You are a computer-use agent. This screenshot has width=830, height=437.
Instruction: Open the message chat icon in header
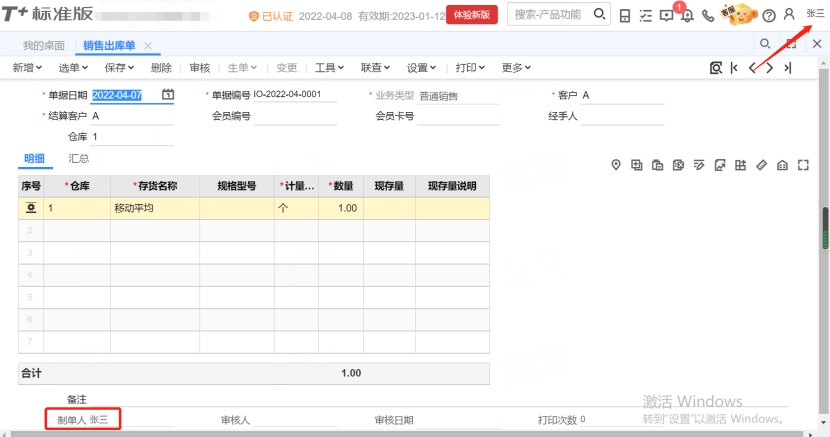tap(666, 15)
